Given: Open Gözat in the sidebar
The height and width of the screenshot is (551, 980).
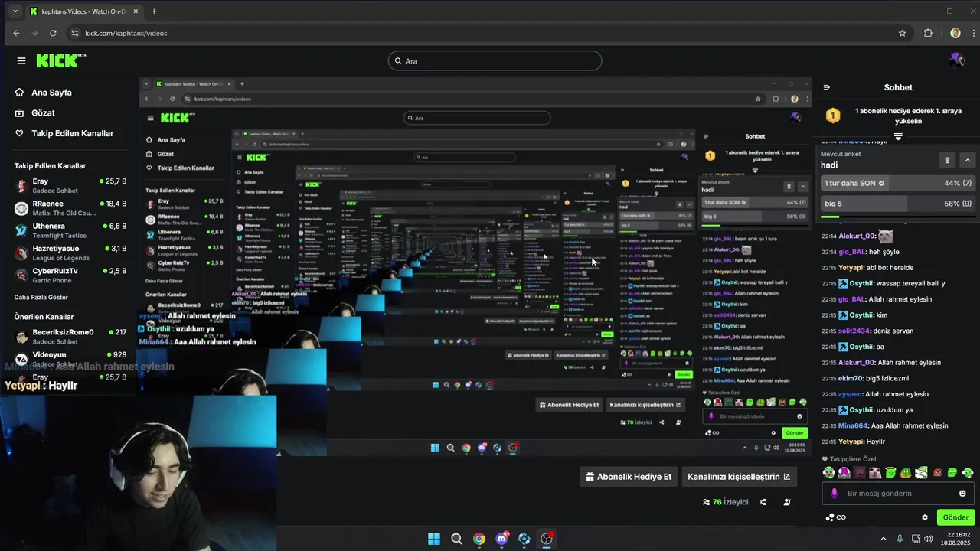Looking at the screenshot, I should (35, 112).
